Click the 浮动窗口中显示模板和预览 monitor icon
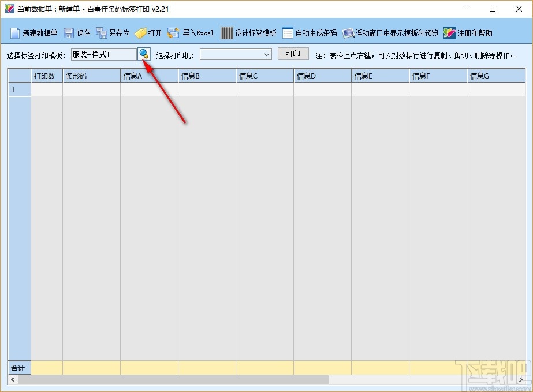The width and height of the screenshot is (533, 392). [348, 33]
